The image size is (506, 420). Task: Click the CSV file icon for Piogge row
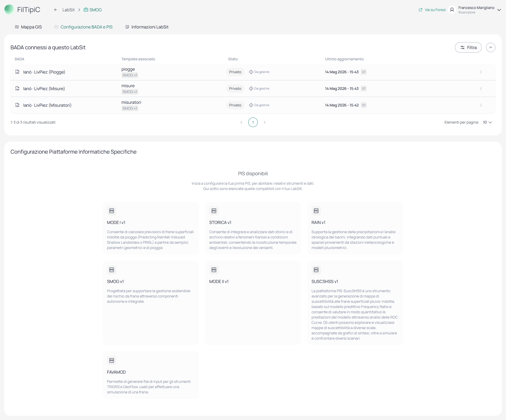(17, 72)
